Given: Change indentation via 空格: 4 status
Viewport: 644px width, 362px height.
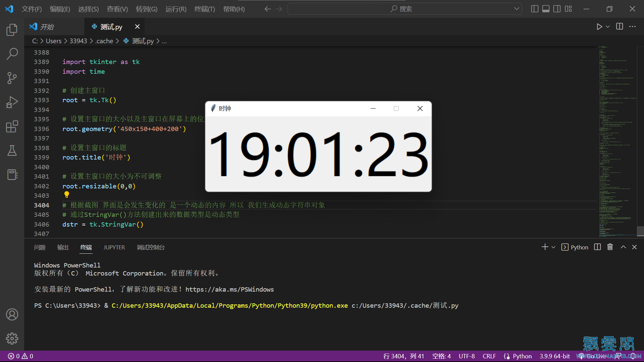Looking at the screenshot, I should coord(441,356).
